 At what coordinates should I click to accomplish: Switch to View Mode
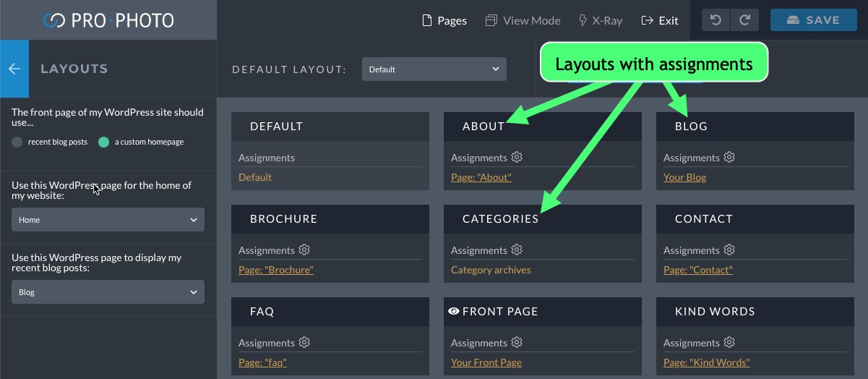(523, 20)
